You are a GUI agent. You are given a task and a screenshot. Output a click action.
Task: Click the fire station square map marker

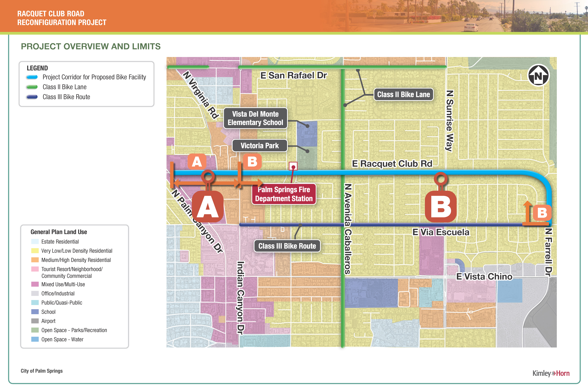pyautogui.click(x=293, y=166)
